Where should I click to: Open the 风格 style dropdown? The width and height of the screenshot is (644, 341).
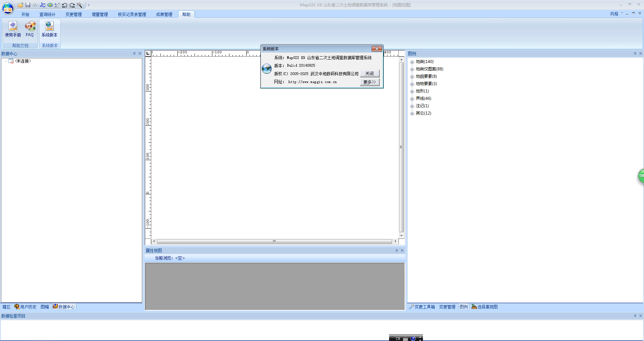[616, 14]
